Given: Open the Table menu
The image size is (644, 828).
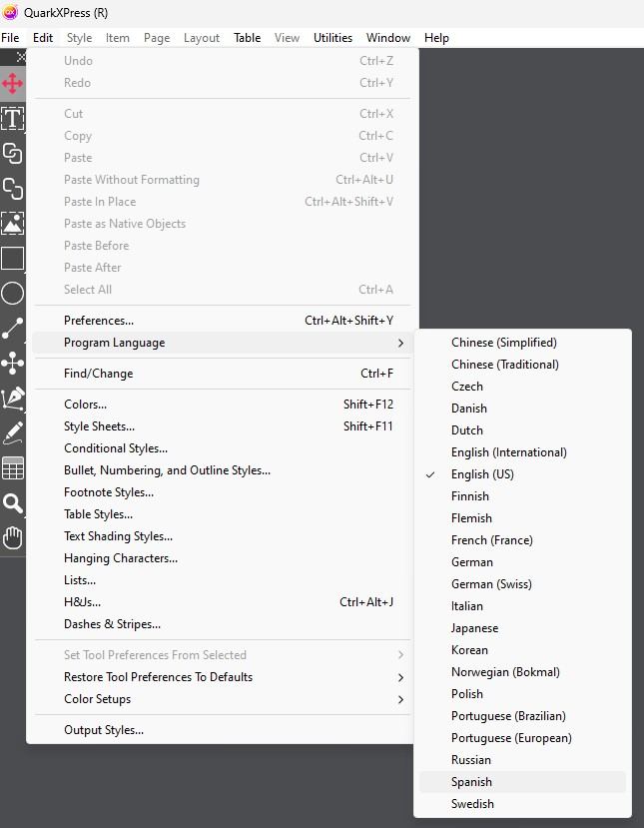Looking at the screenshot, I should 247,38.
